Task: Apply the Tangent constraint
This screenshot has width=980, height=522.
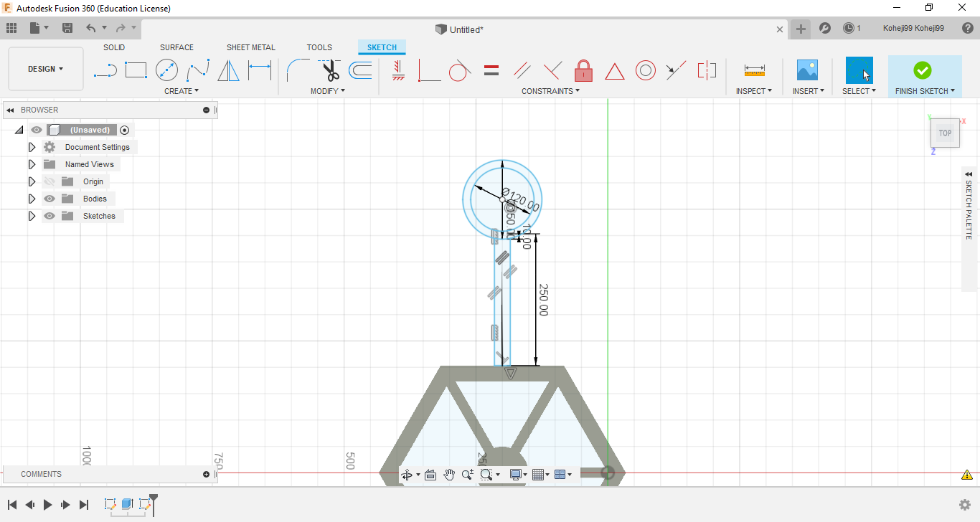Action: [460, 70]
